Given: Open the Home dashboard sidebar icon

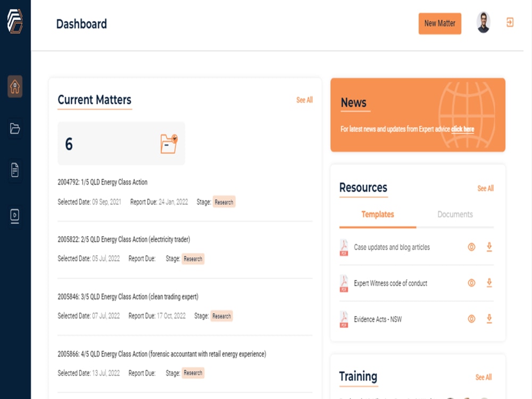Looking at the screenshot, I should 15,87.
